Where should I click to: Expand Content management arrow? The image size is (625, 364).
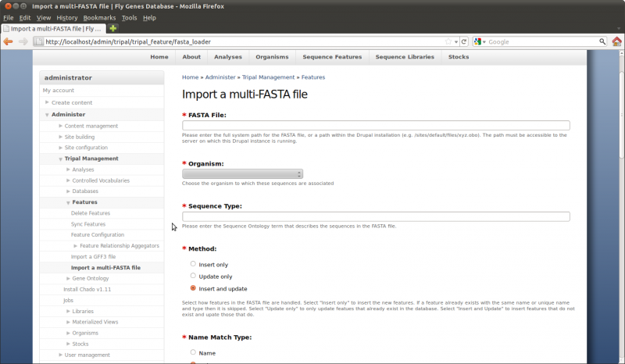point(61,126)
